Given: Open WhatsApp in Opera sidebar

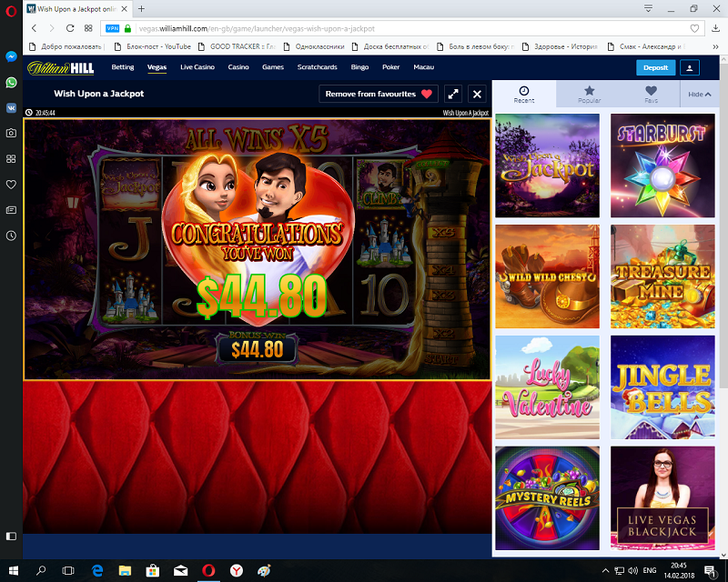Looking at the screenshot, I should pos(11,82).
